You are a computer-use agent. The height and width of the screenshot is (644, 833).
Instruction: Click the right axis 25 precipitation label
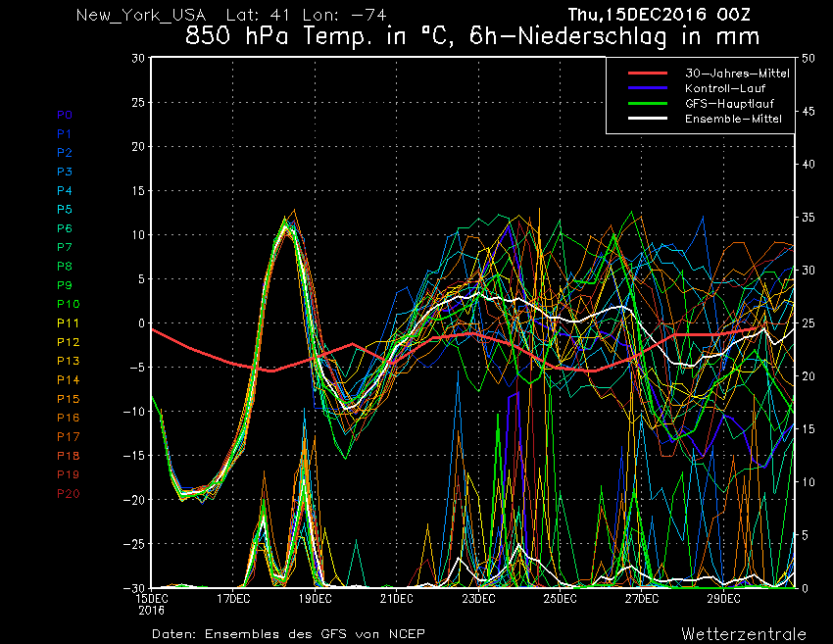pyautogui.click(x=808, y=323)
